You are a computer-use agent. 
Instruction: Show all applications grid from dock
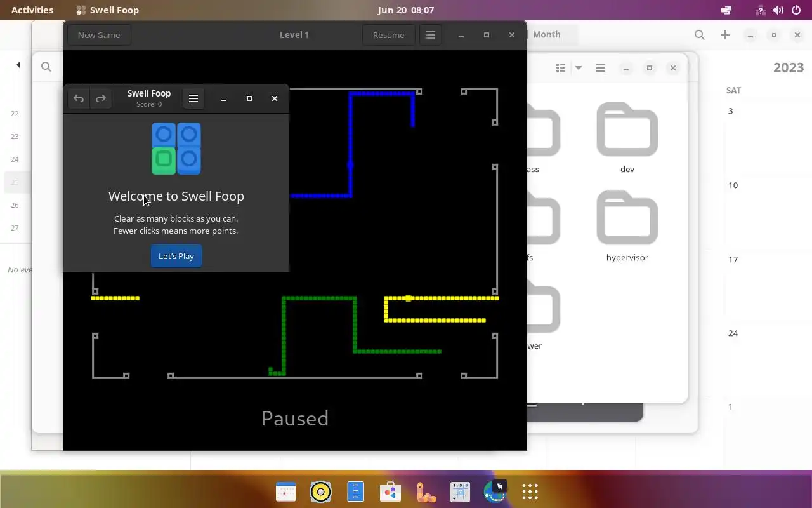point(530,492)
